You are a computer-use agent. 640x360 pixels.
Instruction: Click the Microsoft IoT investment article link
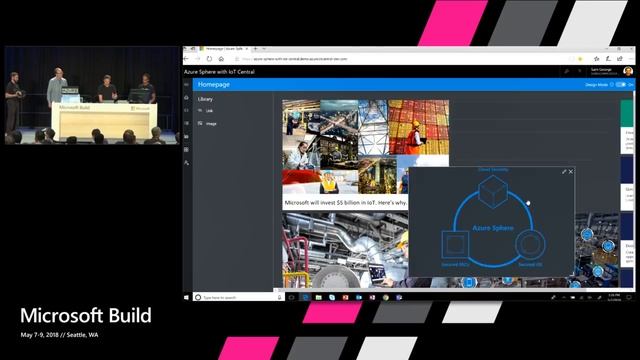[345, 202]
